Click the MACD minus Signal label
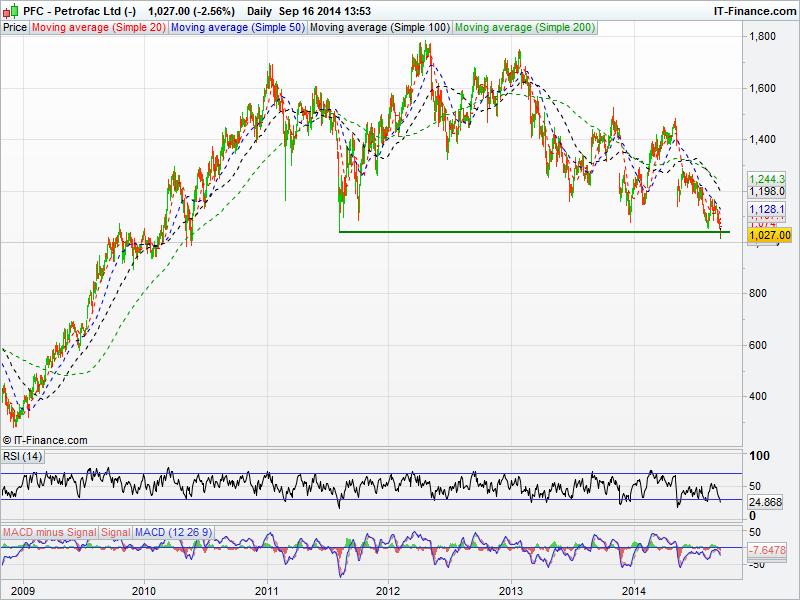This screenshot has height=600, width=800. click(x=49, y=532)
